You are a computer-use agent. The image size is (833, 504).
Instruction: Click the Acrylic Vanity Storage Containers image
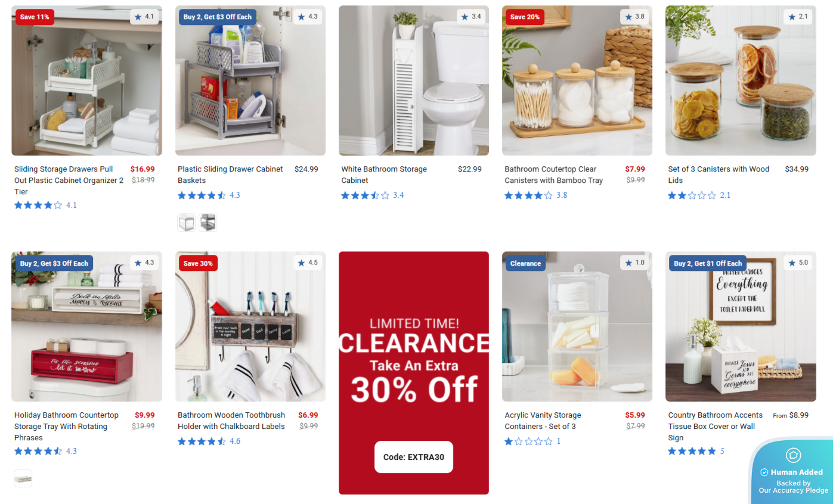(x=577, y=326)
